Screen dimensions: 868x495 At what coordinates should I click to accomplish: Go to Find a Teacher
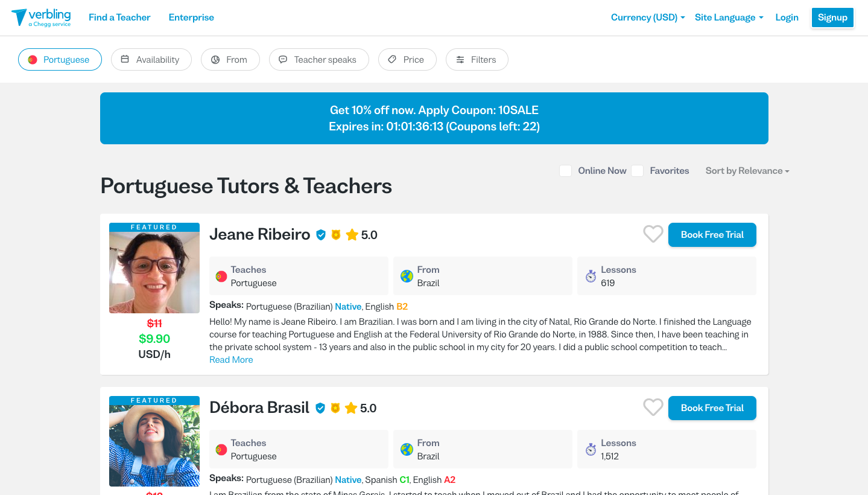pyautogui.click(x=119, y=18)
